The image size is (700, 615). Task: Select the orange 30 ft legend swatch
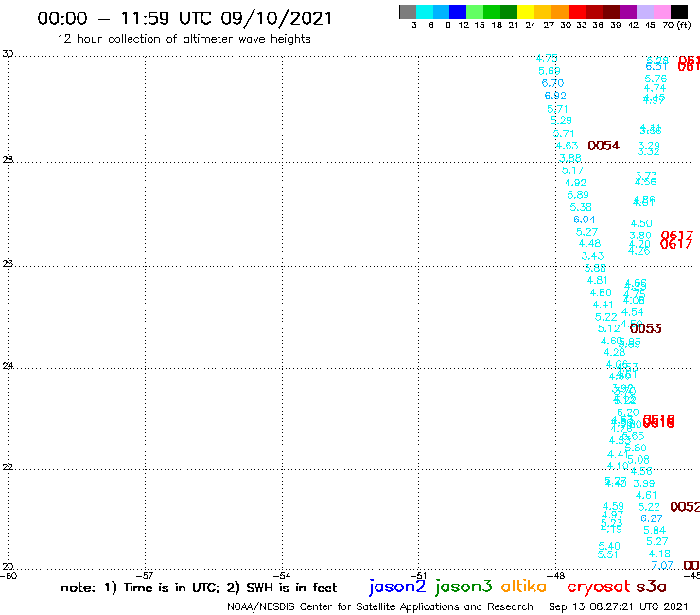tap(560, 11)
